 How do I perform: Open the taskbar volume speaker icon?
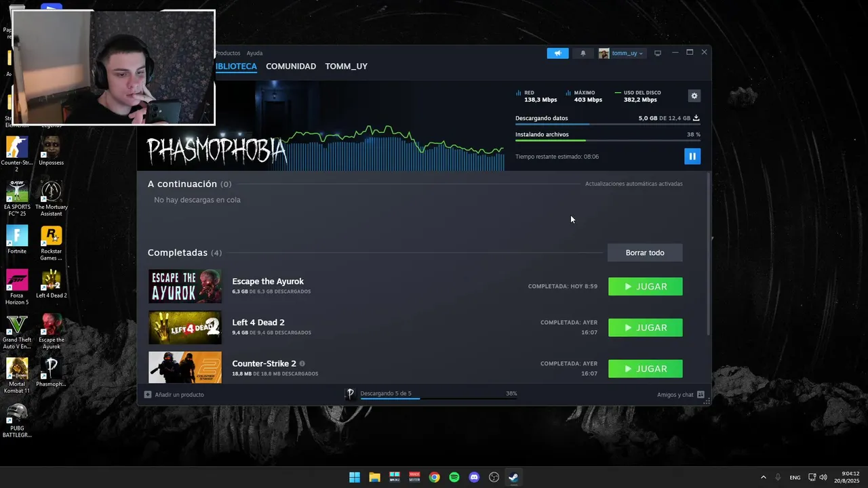click(x=823, y=477)
